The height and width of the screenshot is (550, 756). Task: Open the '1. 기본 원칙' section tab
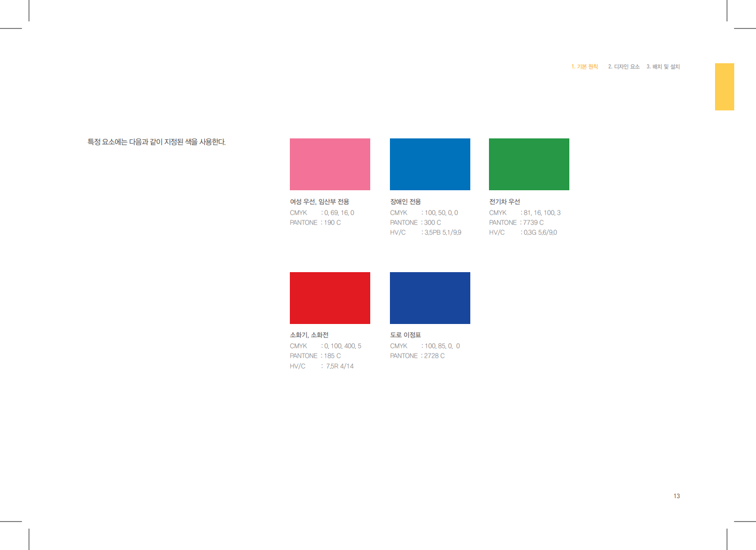[x=584, y=67]
